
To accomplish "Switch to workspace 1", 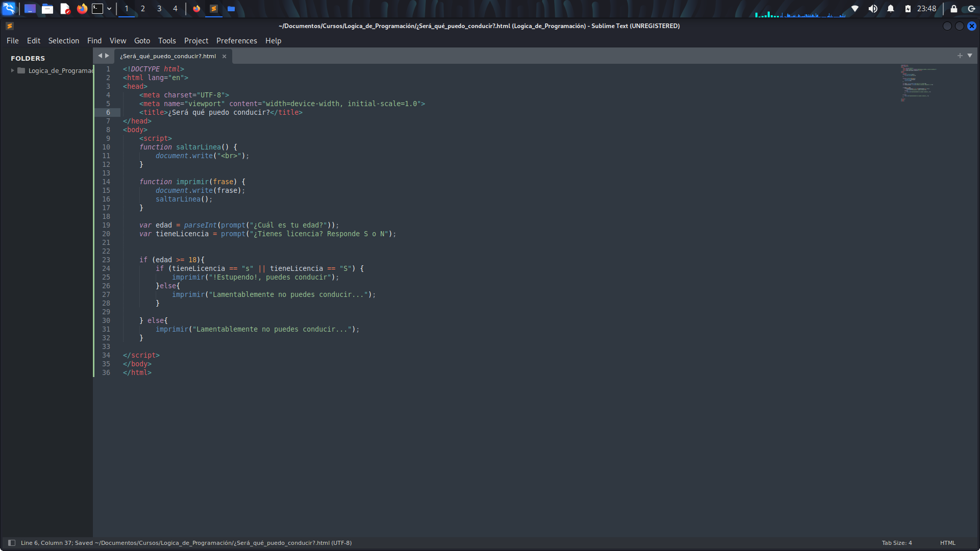I will click(x=127, y=9).
